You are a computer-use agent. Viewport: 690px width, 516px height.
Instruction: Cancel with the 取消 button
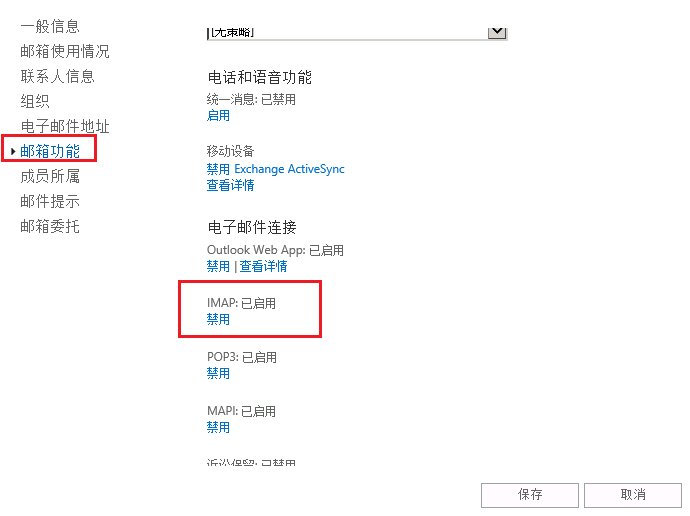(x=633, y=495)
